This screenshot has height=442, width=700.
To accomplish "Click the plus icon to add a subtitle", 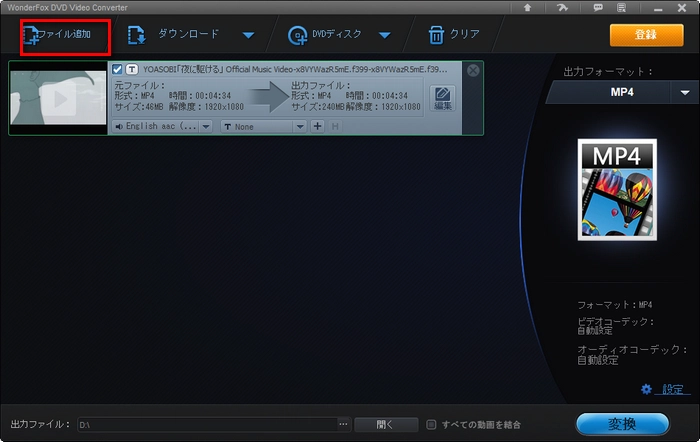I will (317, 127).
